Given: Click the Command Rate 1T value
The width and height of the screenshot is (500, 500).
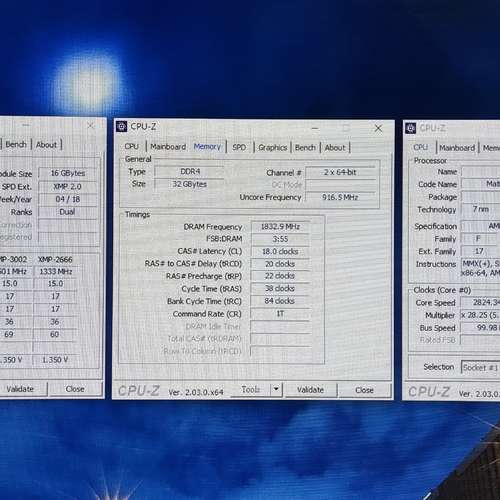Looking at the screenshot, I should 280,314.
